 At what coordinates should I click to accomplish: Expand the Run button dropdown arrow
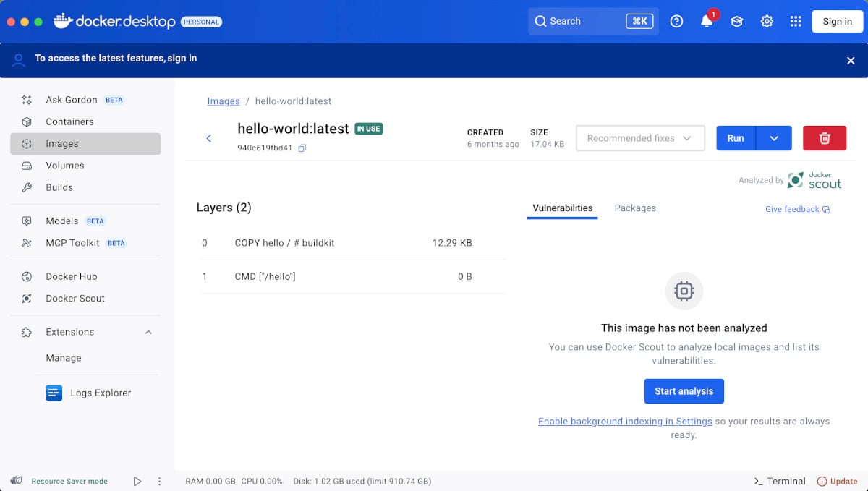tap(774, 138)
